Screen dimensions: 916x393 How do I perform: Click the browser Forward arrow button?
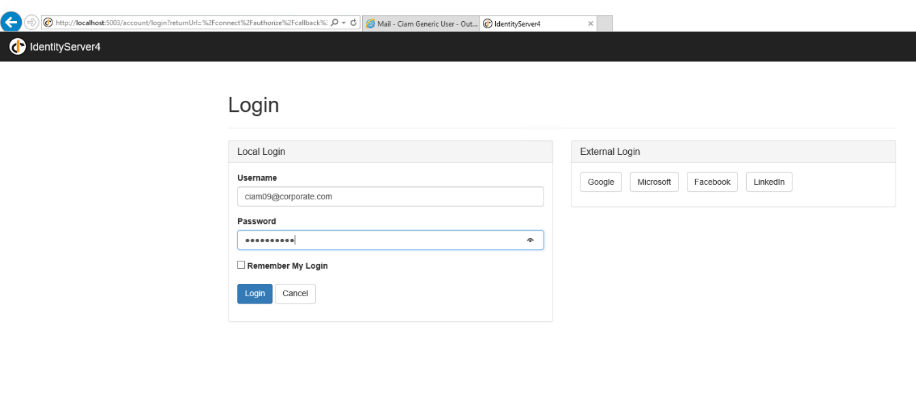(31, 22)
